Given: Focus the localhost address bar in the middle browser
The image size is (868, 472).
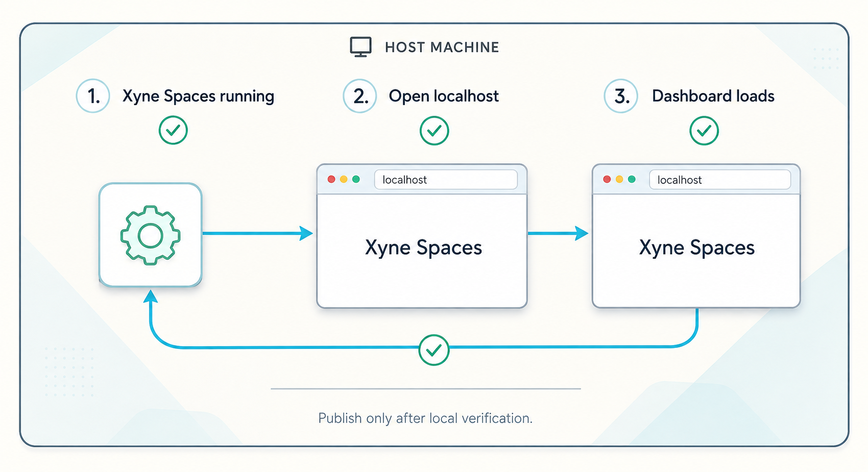Looking at the screenshot, I should tap(446, 180).
